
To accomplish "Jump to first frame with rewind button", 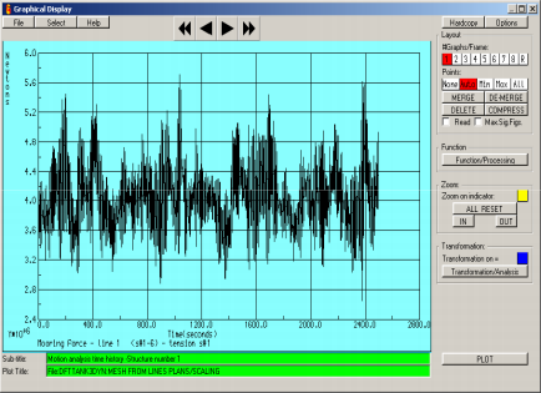I will click(x=185, y=28).
